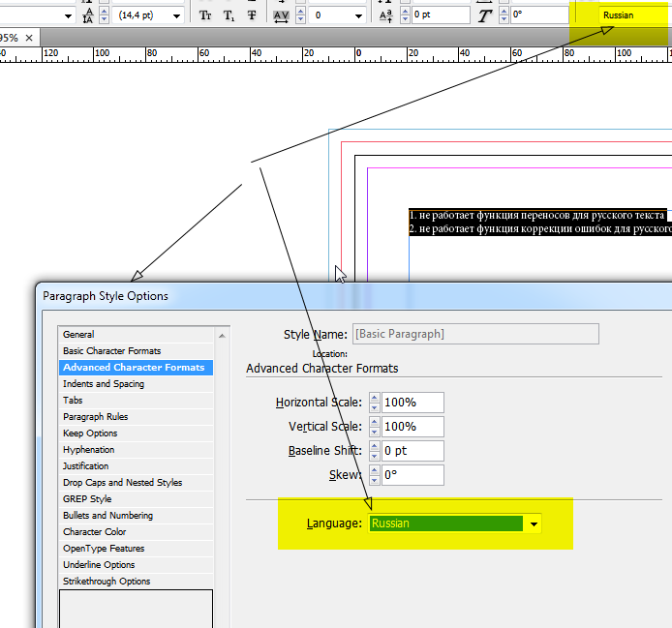
Task: Click the leading (14,4 pt) value field
Action: coord(141,15)
